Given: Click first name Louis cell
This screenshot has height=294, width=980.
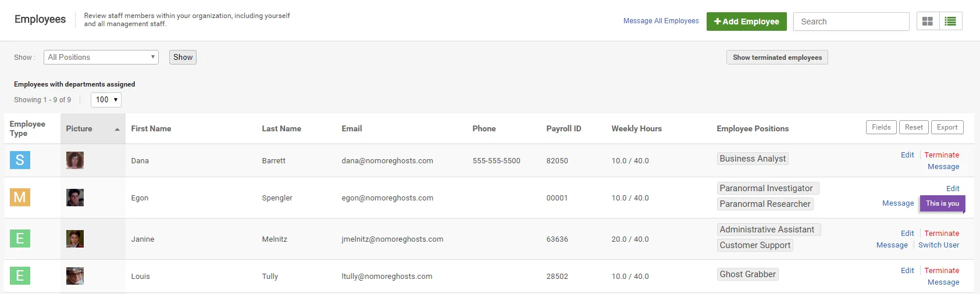Looking at the screenshot, I should pyautogui.click(x=140, y=276).
